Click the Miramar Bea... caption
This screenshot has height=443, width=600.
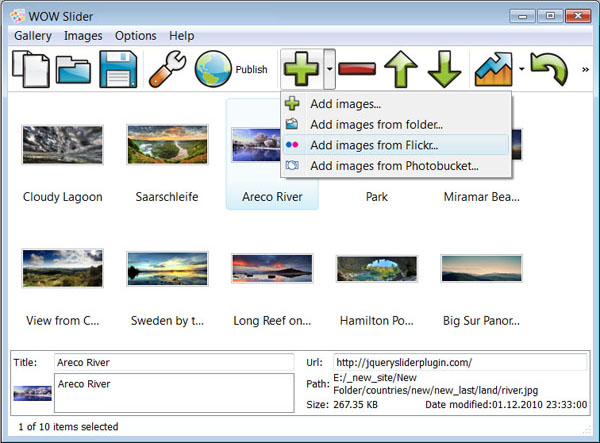[x=481, y=197]
